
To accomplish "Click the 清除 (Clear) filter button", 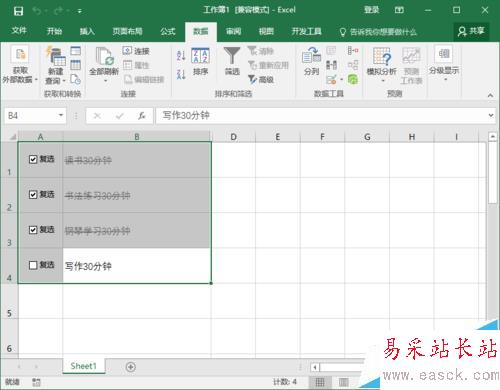I will point(261,51).
